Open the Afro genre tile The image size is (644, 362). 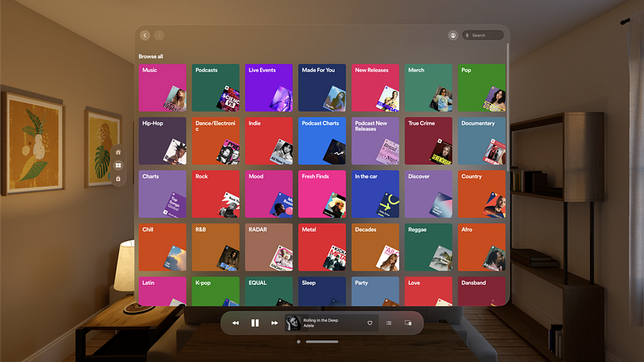(481, 247)
